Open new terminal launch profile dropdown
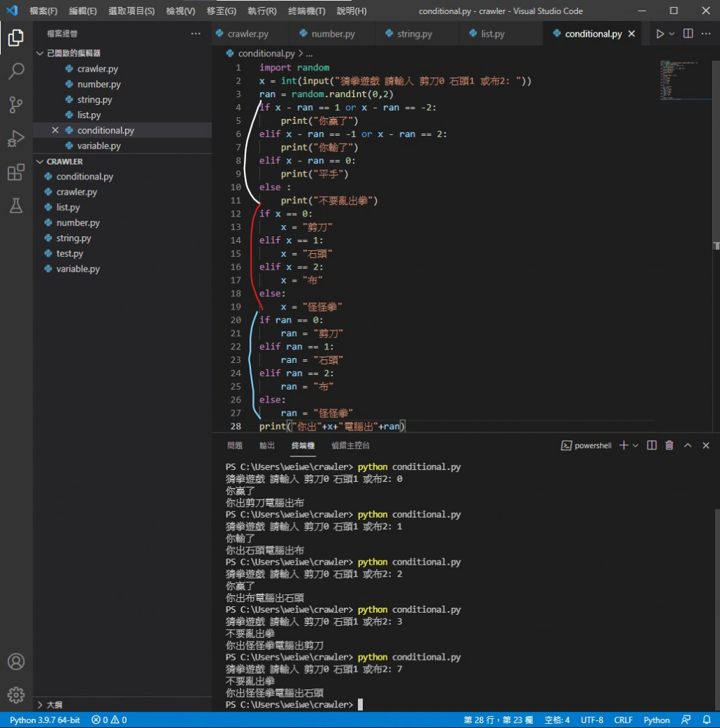This screenshot has width=720, height=728. [x=636, y=445]
